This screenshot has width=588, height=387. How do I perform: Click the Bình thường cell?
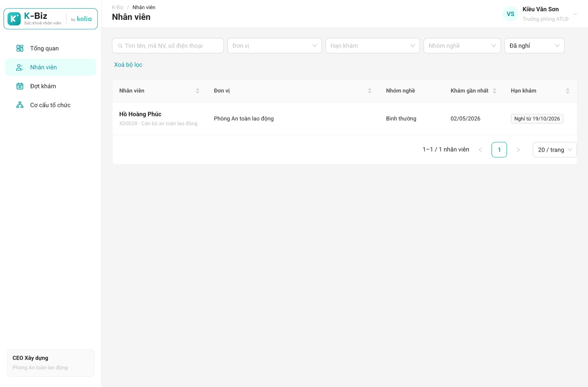[401, 119]
